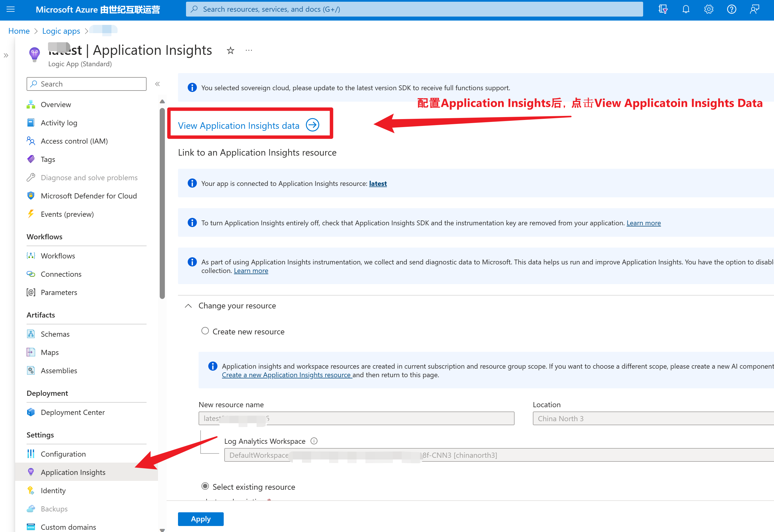Open the Deployment Center menu item
Screen dimensions: 774x532
point(72,412)
